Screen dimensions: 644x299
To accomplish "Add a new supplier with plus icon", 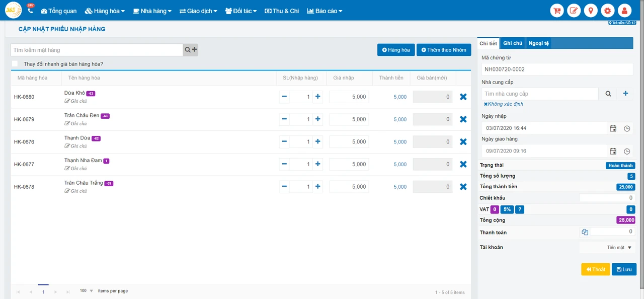I will (x=625, y=94).
